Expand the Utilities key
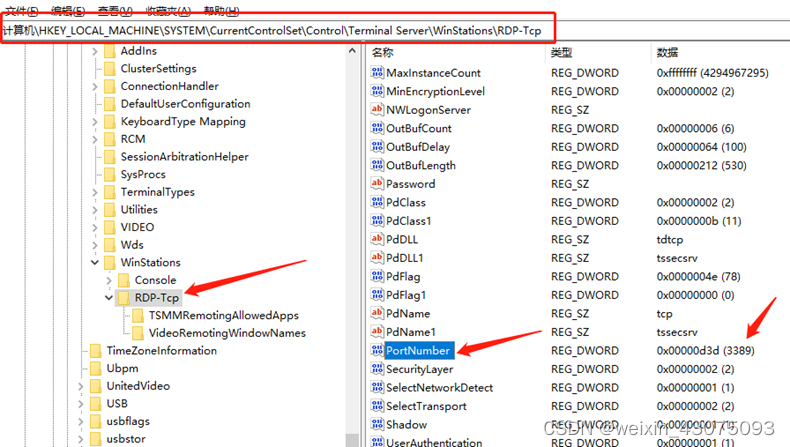This screenshot has width=790, height=447. point(95,210)
